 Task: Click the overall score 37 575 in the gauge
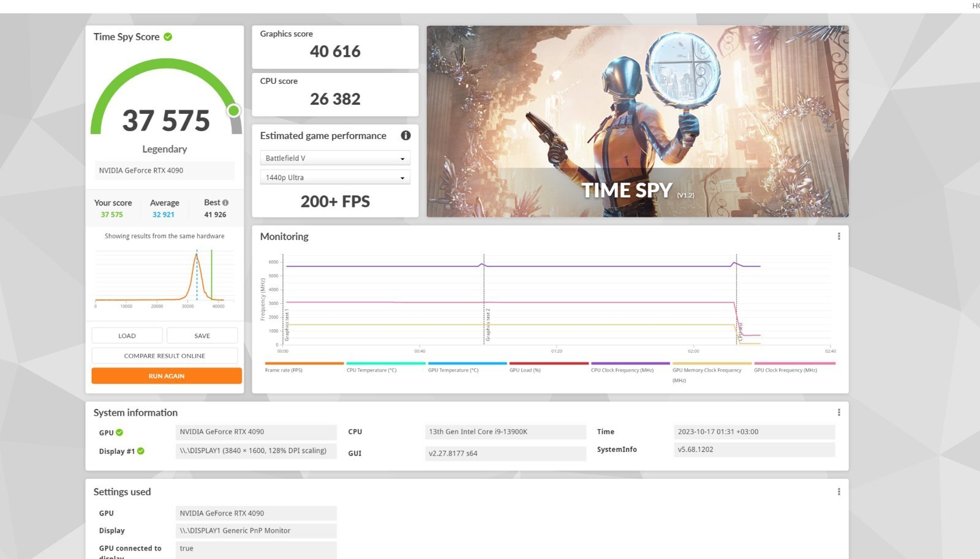click(166, 121)
